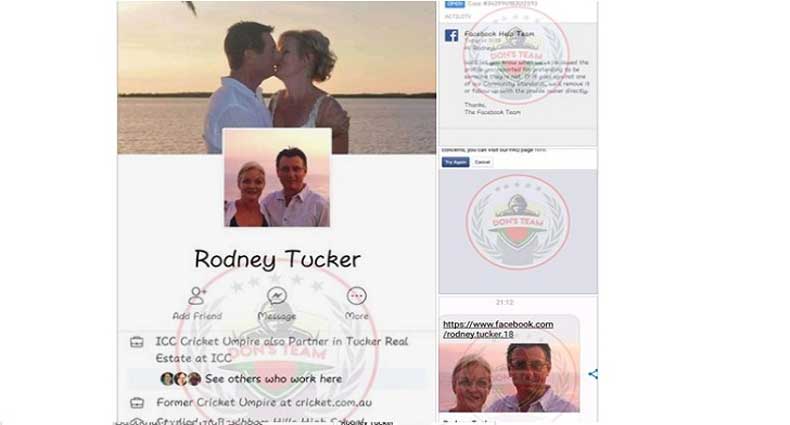Viewport: 790px width, 425px height.
Task: Click the Try Again button
Action: (x=455, y=162)
